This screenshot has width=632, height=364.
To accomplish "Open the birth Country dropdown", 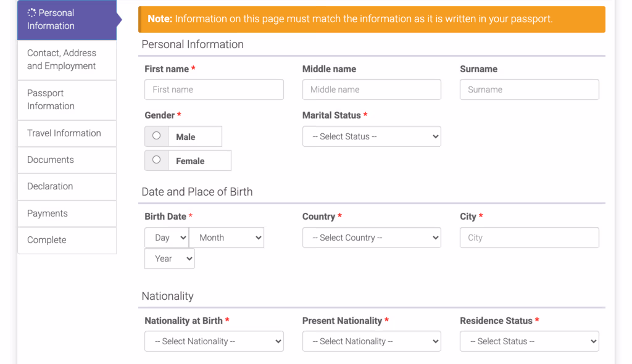I will click(372, 238).
